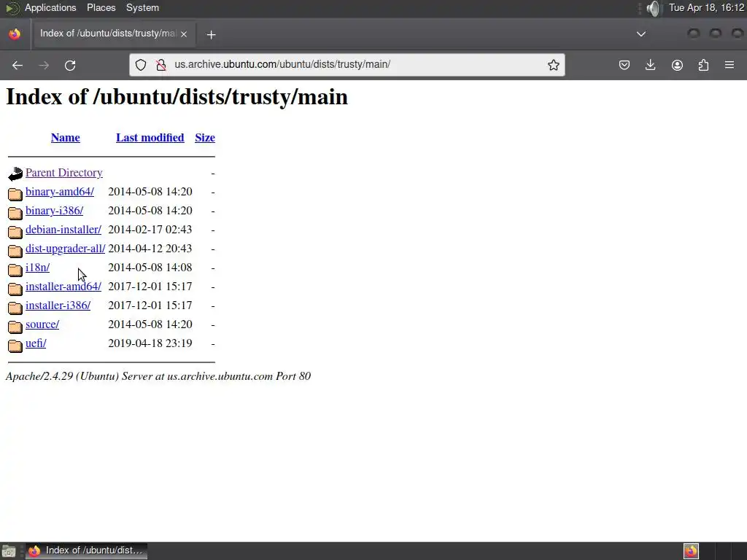747x560 pixels.
Task: Open the i18n/ link
Action: (x=38, y=268)
